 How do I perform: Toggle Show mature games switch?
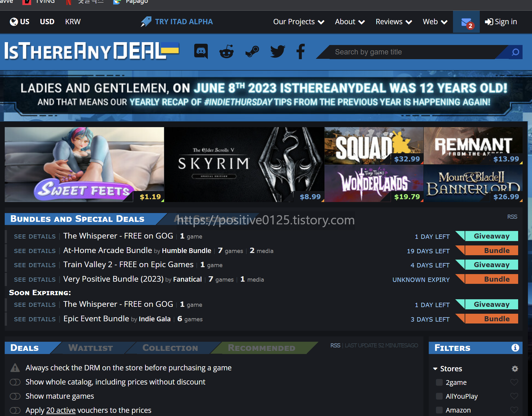click(x=15, y=396)
